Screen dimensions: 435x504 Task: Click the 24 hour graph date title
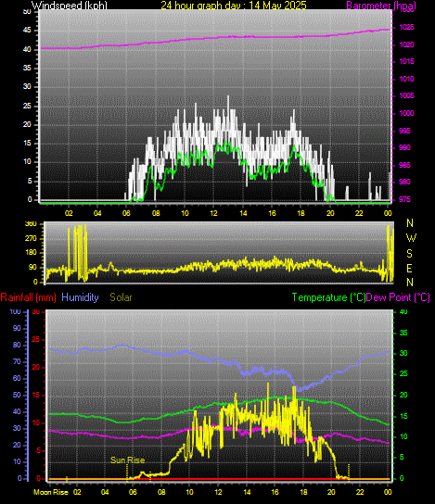[234, 6]
